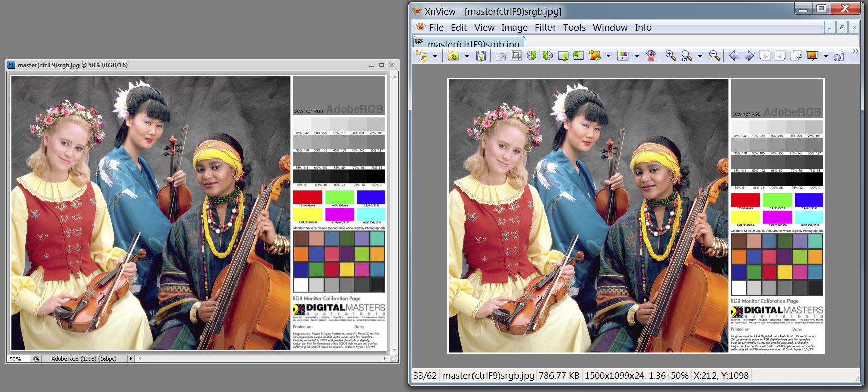This screenshot has width=868, height=392.
Task: Open the XnView browser tree icon
Action: (421, 56)
